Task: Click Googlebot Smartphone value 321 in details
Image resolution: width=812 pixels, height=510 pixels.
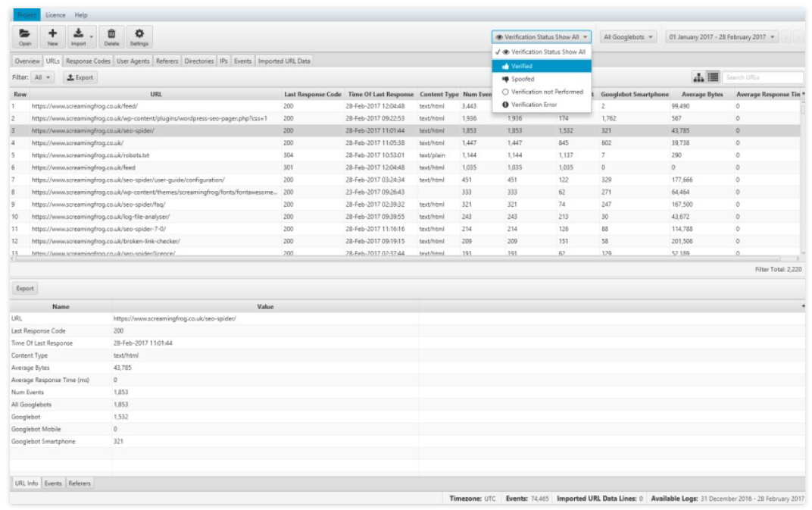Action: tap(118, 442)
